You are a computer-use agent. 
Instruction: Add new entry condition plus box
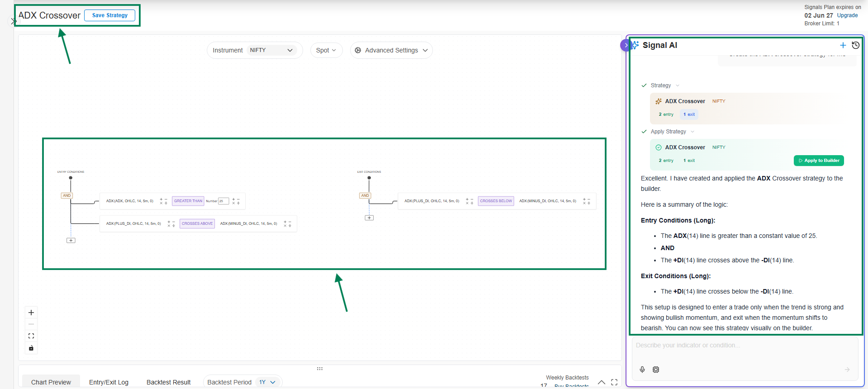pos(71,241)
